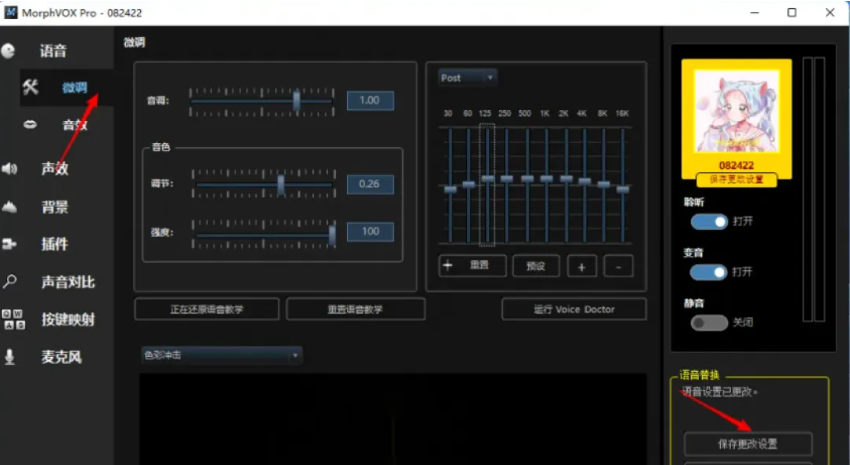Click the equalizer plus button
Screen dimensions: 850x465
tap(582, 266)
